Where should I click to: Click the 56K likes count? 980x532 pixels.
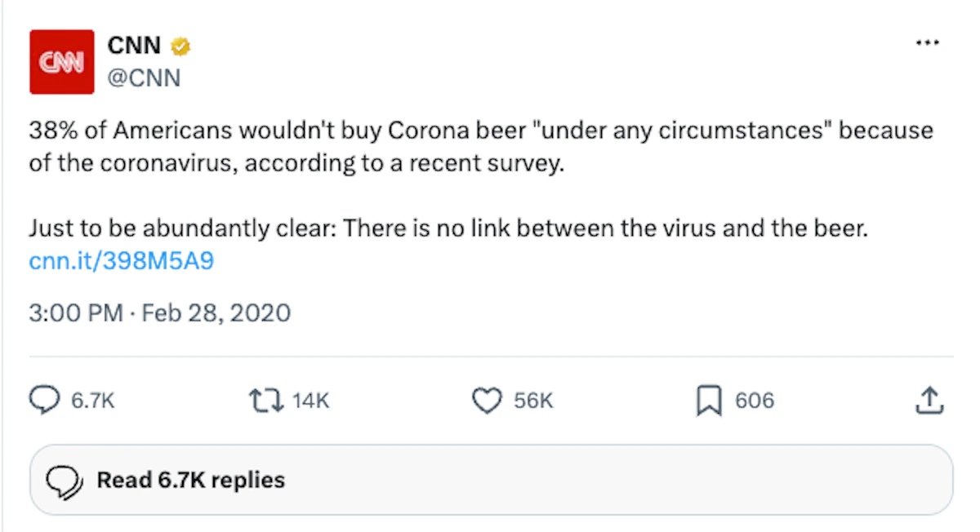click(533, 401)
